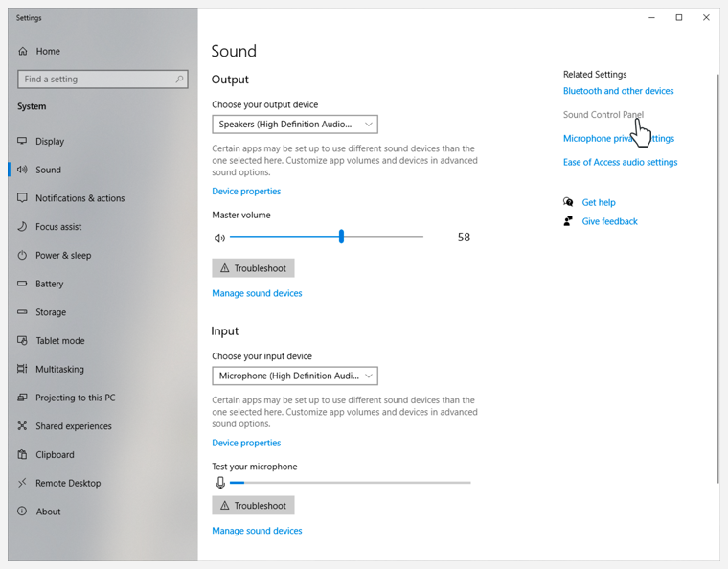
Task: Click the search magnifier icon
Action: pyautogui.click(x=179, y=80)
